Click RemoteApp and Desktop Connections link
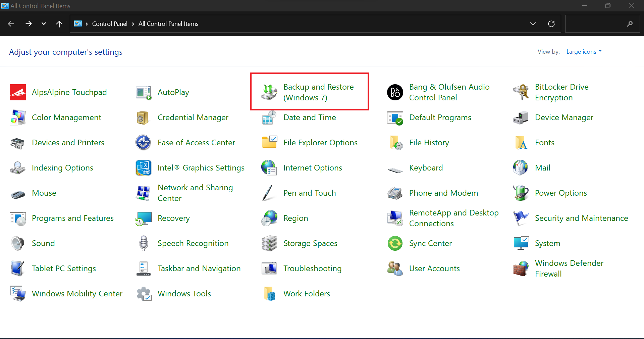Viewport: 644px width, 339px height. (x=454, y=218)
